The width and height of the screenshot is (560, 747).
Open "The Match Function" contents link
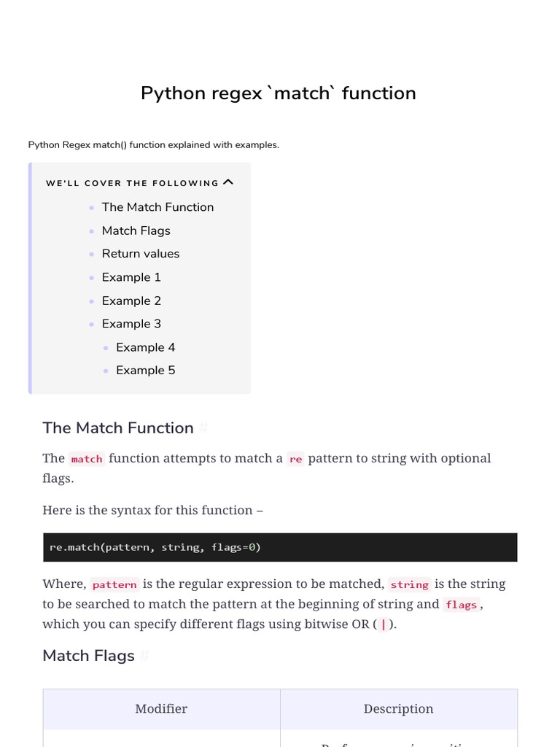tap(157, 207)
